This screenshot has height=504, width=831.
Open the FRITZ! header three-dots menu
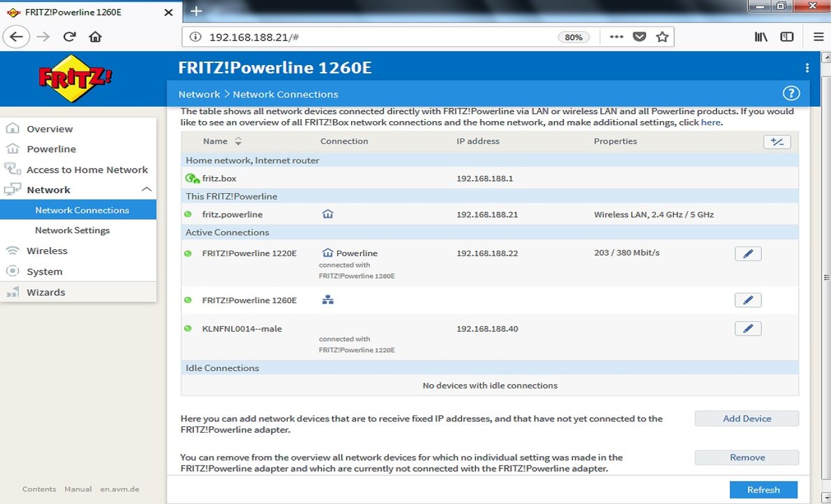click(x=806, y=68)
